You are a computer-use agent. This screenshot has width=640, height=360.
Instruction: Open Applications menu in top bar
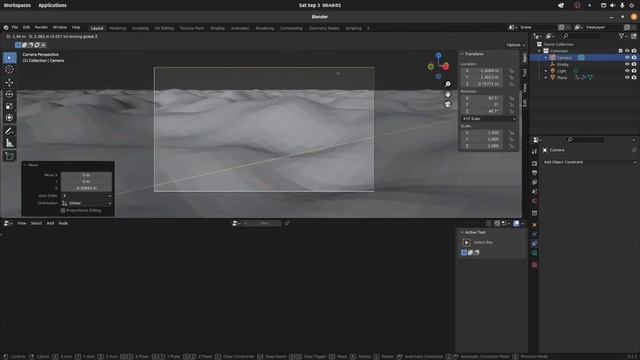pos(52,5)
